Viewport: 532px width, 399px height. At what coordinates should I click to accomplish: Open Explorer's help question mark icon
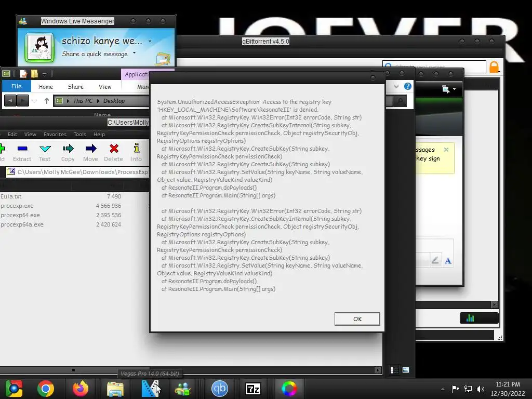(407, 87)
